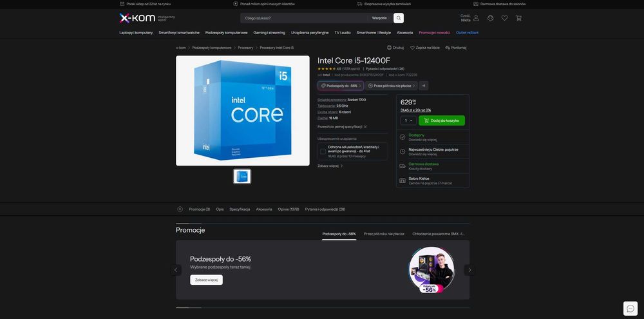Viewport: 644px width, 319px height.
Task: Click heart icon beside Zapisz na liście
Action: pos(412,48)
